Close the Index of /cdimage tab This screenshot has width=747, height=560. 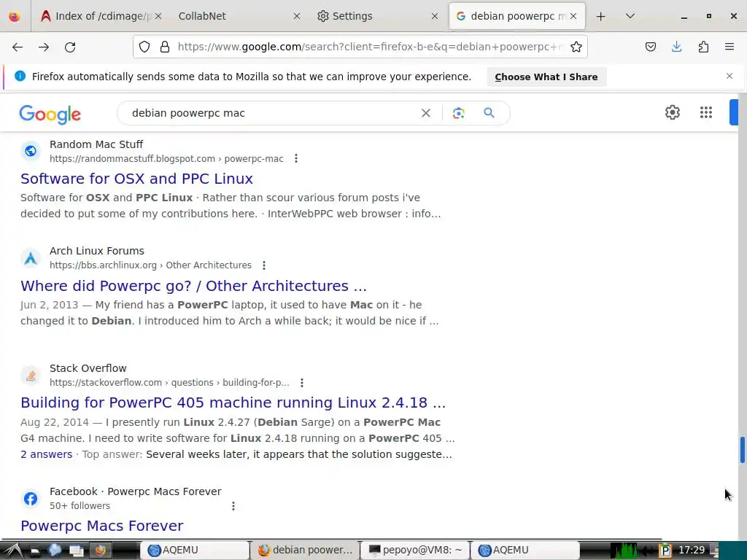click(158, 16)
